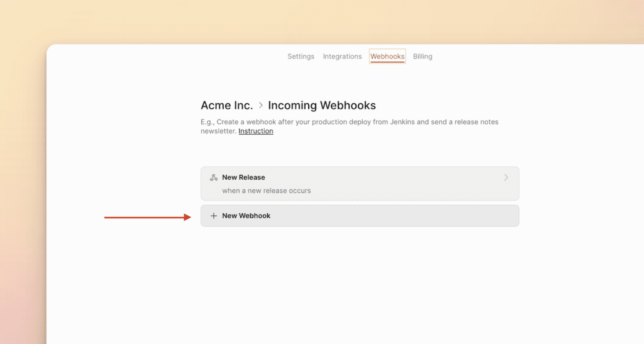Switch to the Integrations tab
644x344 pixels.
point(342,57)
